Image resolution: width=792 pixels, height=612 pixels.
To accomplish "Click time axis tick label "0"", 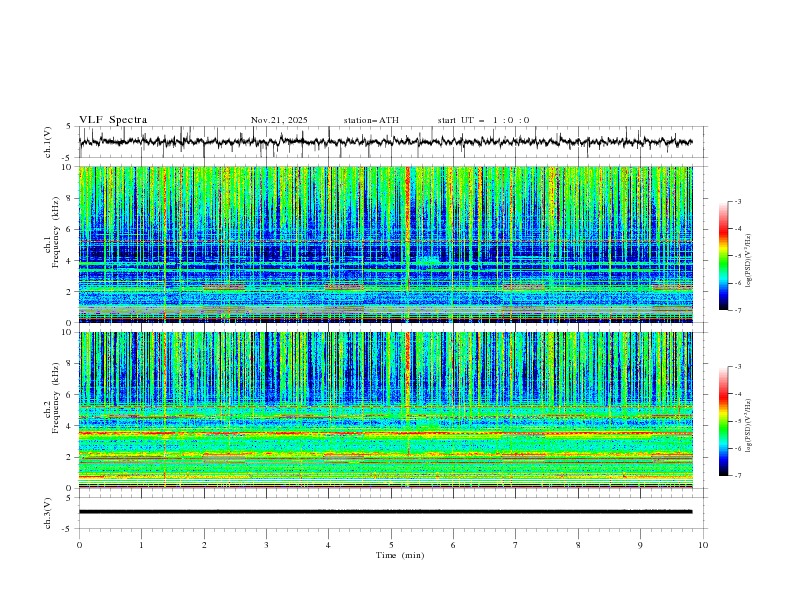I will pyautogui.click(x=79, y=545).
